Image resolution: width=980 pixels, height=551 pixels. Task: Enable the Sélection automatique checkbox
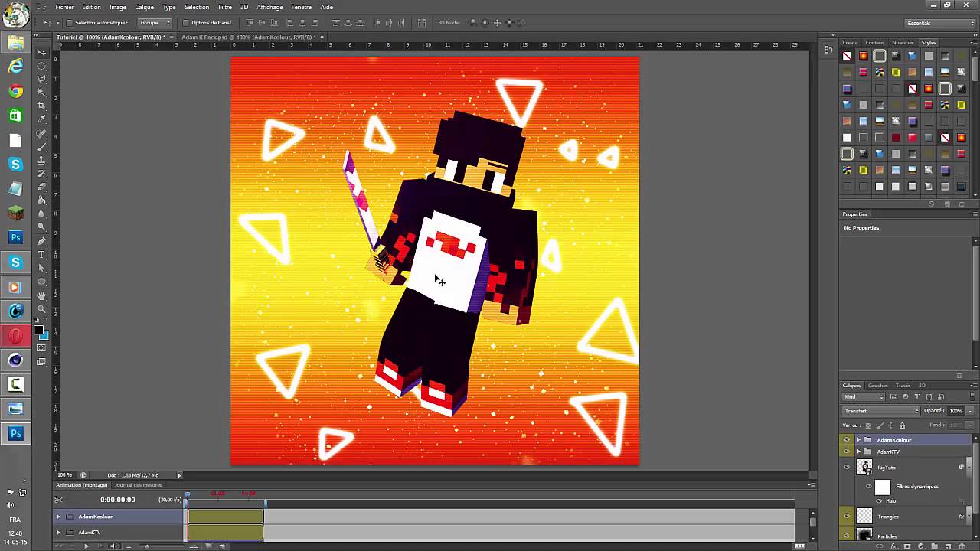[69, 23]
